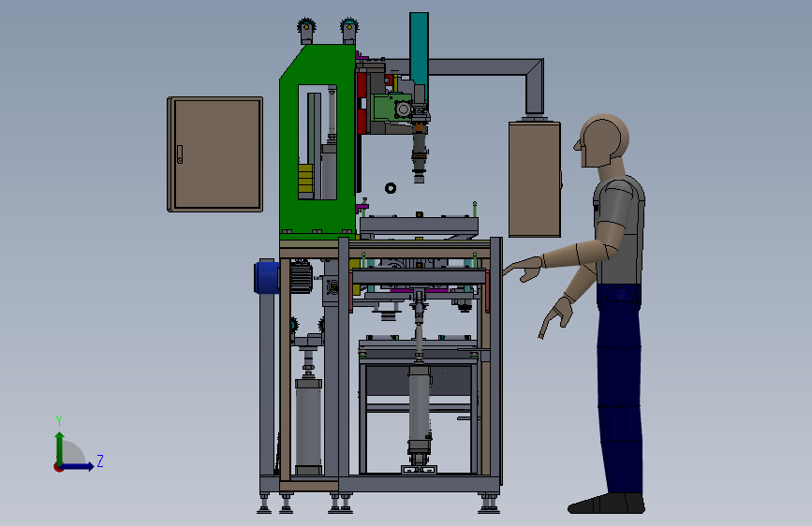Select the right sprocket atop the column
Viewport: 812px width, 526px height.
point(349,27)
